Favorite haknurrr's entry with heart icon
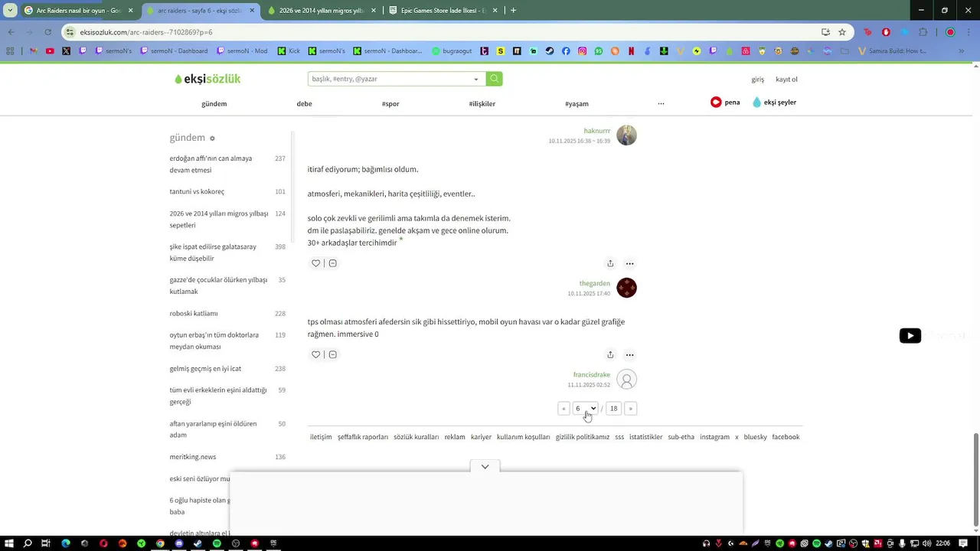This screenshot has height=551, width=980. coord(315,263)
